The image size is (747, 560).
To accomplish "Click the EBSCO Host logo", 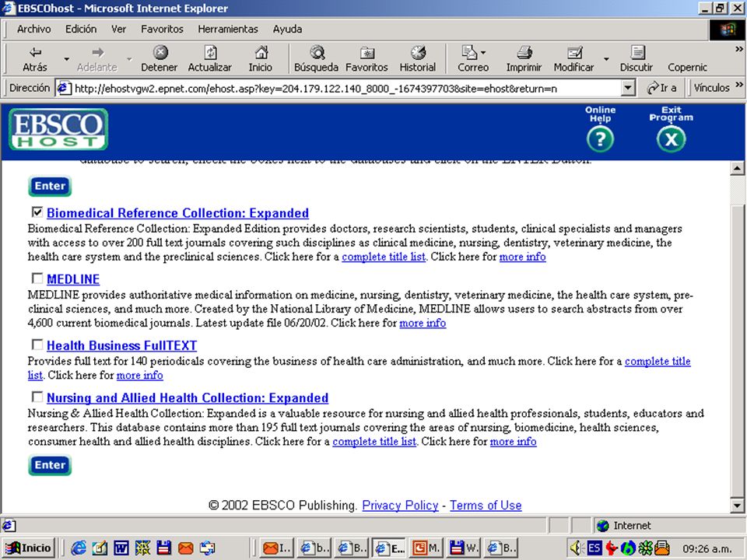I will point(58,129).
